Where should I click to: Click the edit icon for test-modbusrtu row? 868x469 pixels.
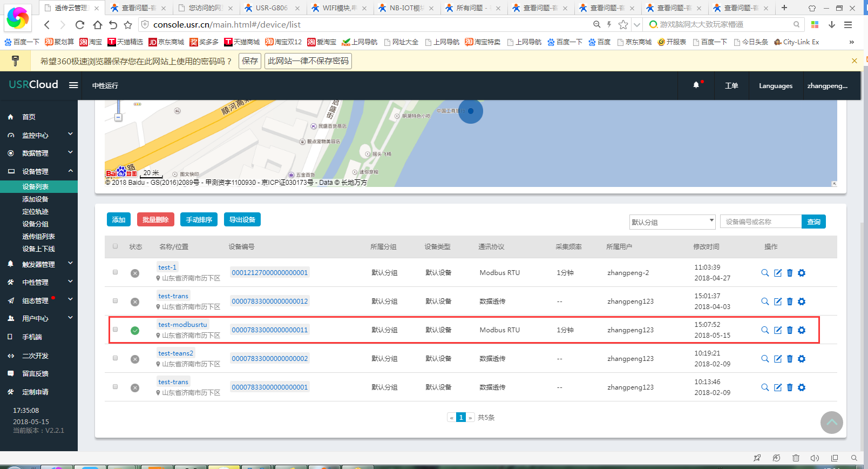pos(778,330)
